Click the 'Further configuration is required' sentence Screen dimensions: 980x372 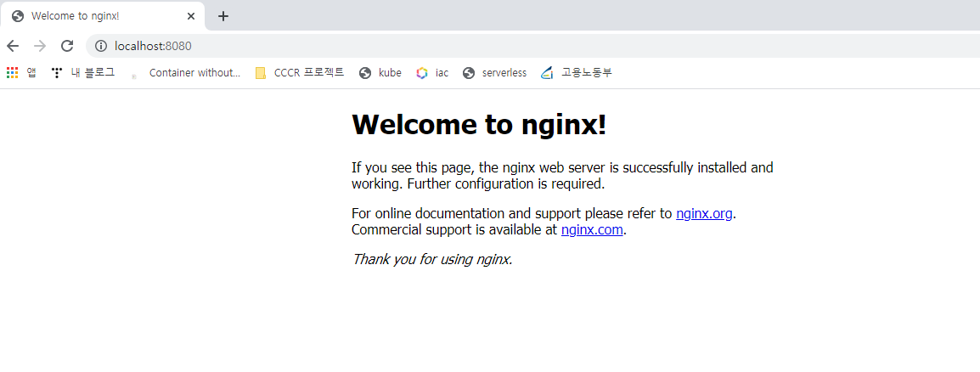(x=506, y=184)
